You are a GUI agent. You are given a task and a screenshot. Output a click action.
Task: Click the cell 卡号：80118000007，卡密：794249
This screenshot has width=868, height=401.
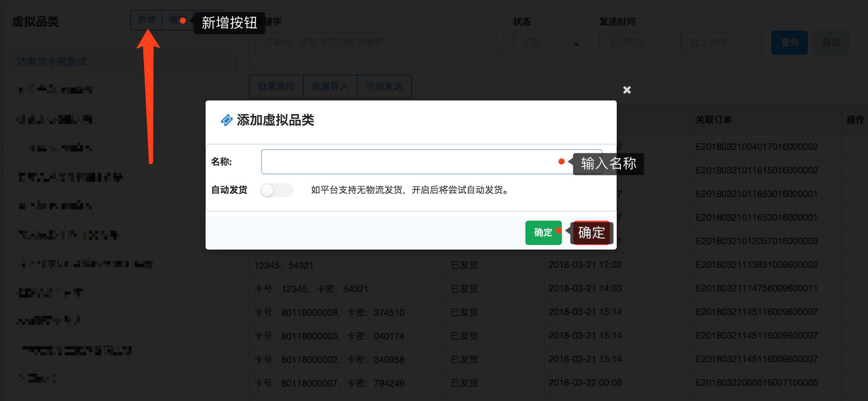click(329, 383)
